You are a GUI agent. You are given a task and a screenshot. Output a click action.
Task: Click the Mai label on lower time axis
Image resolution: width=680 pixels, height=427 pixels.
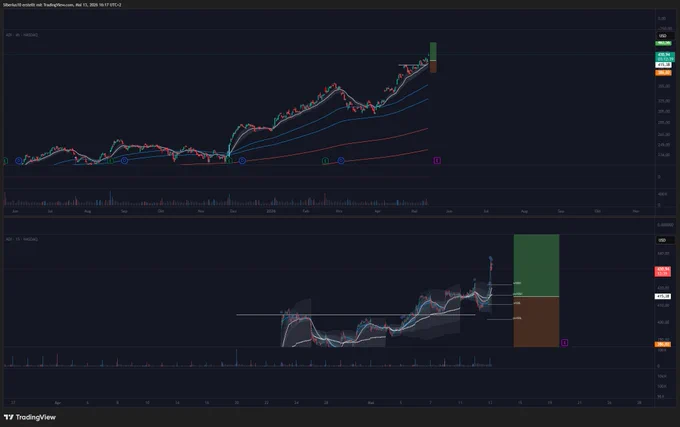click(x=371, y=403)
